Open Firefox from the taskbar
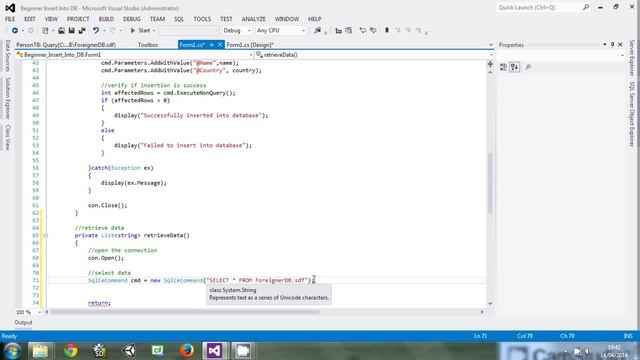This screenshot has width=640, height=360. (x=187, y=351)
